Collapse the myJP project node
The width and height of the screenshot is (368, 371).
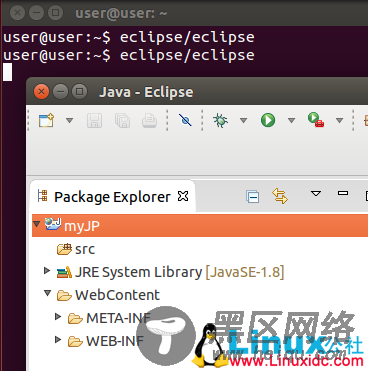[37, 224]
